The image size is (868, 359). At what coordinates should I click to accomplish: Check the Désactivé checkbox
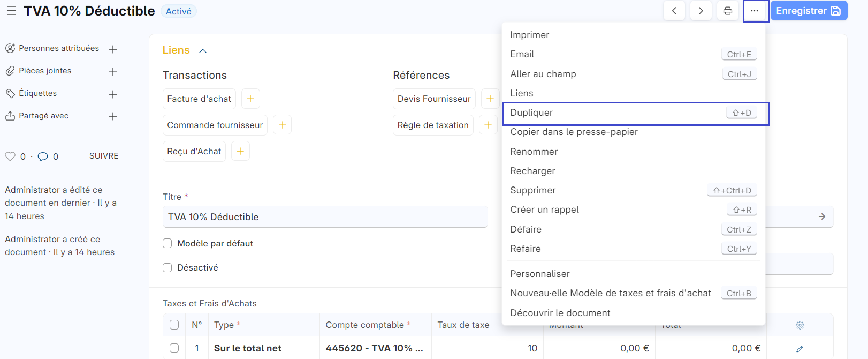[167, 267]
